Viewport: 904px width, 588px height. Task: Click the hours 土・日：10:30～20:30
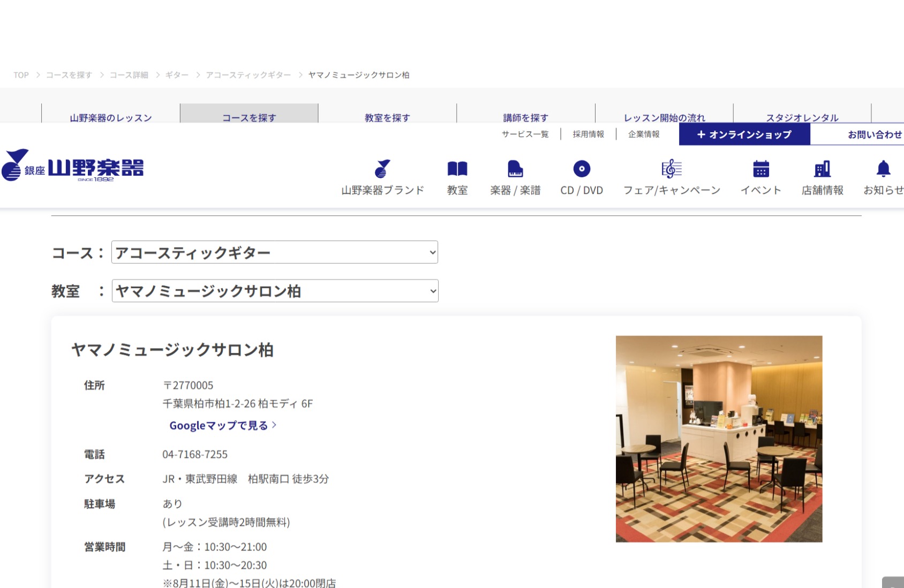point(214,565)
